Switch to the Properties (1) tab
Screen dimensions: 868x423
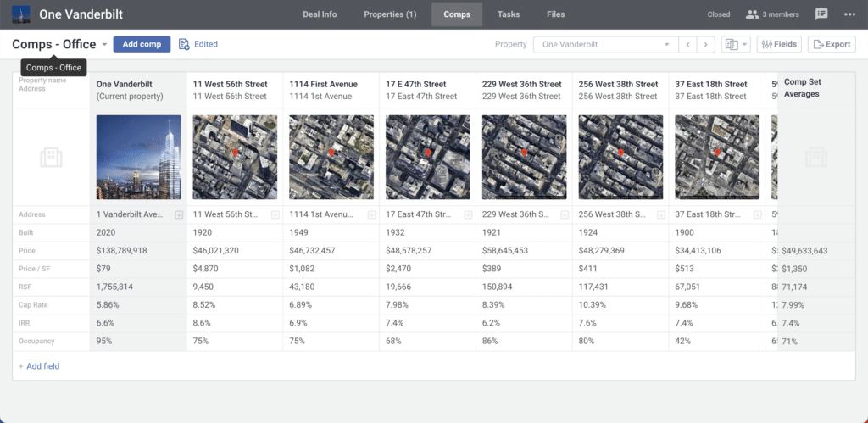[x=390, y=14]
